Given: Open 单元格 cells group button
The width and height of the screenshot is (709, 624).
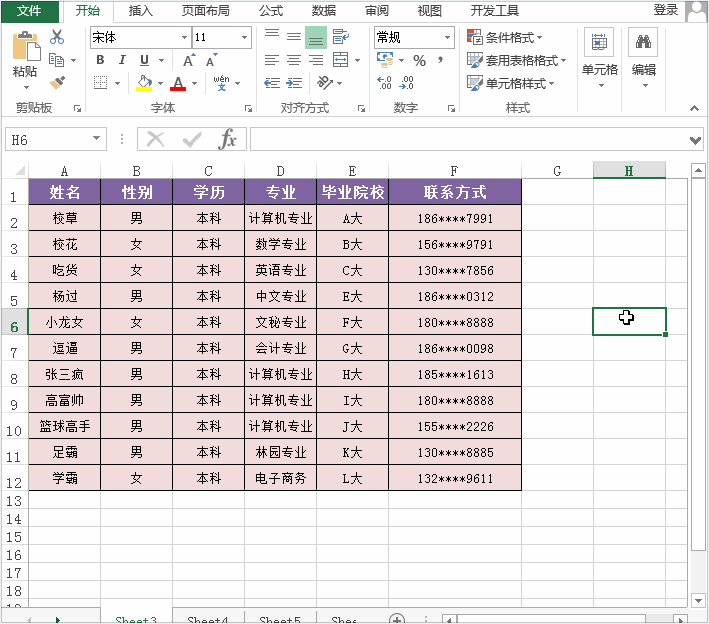Looking at the screenshot, I should (600, 58).
